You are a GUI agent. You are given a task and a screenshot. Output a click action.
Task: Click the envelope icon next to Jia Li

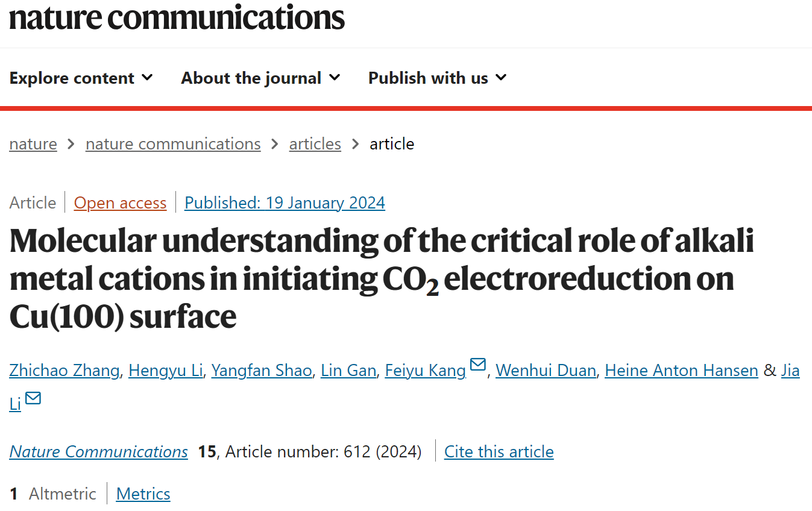[x=33, y=398]
